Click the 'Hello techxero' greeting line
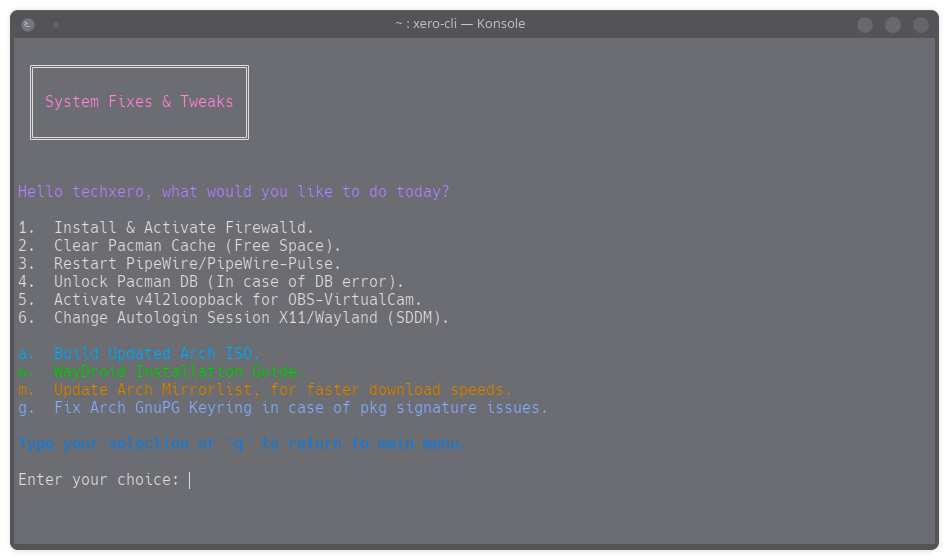The height and width of the screenshot is (560, 949). tap(233, 192)
